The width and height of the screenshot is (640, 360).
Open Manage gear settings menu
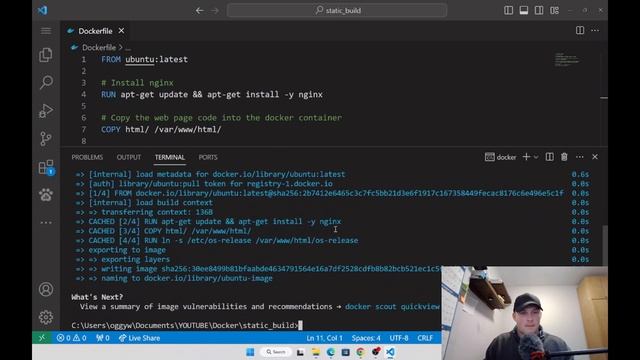click(46, 317)
